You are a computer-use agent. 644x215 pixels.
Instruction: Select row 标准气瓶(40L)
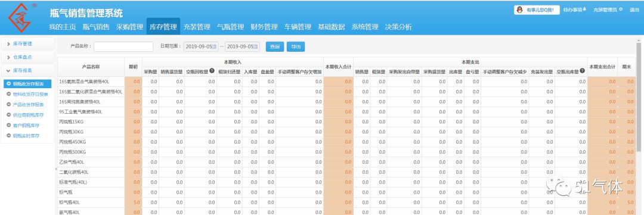tap(346, 182)
